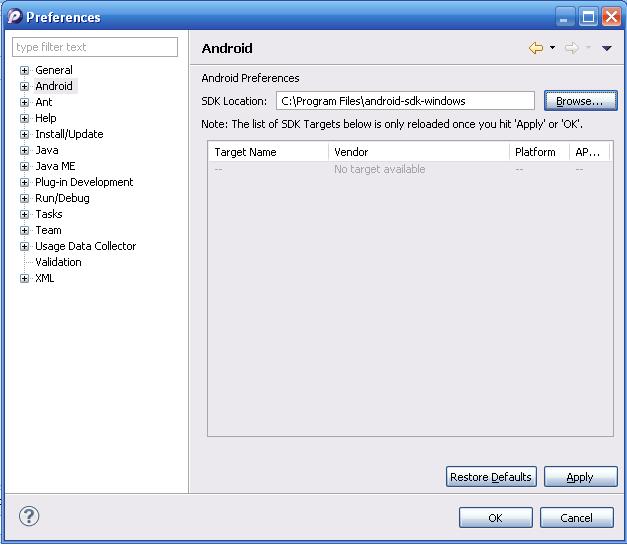Click the Target Name column header

tap(268, 152)
